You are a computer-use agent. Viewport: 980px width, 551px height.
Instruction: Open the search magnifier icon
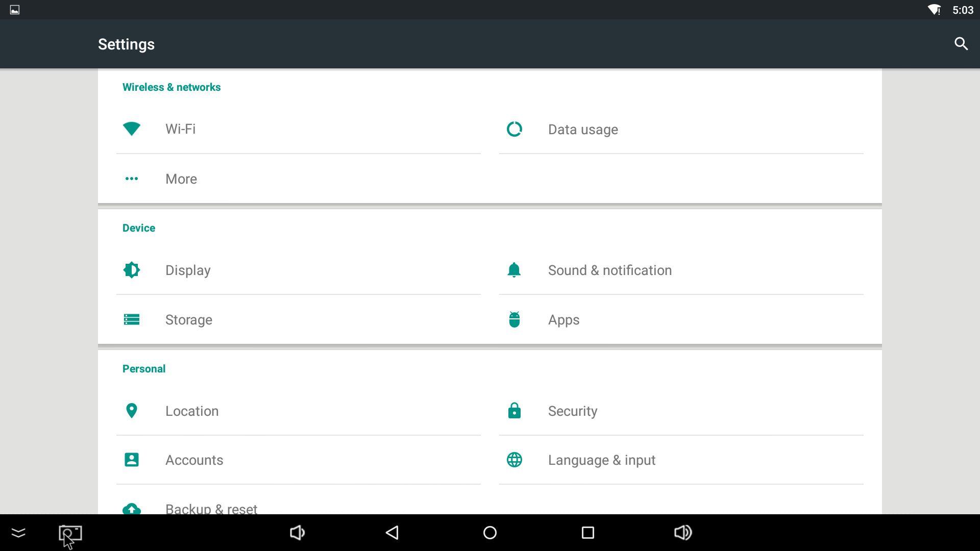point(961,44)
